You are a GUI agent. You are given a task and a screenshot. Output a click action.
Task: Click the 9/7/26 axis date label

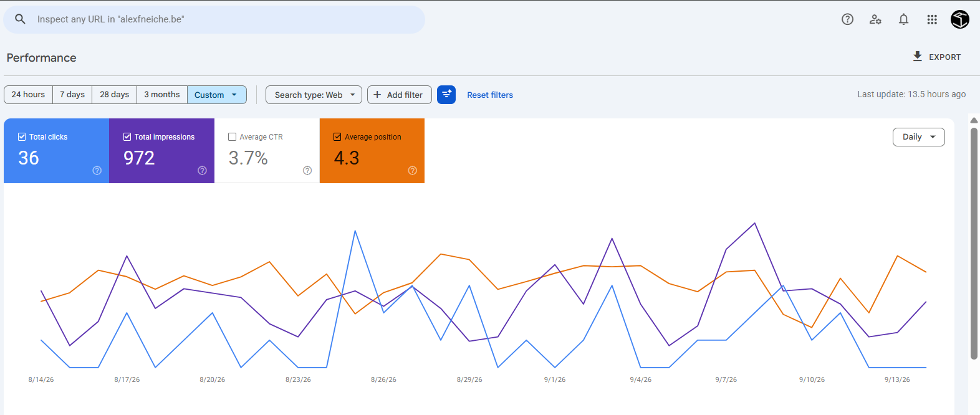point(726,379)
